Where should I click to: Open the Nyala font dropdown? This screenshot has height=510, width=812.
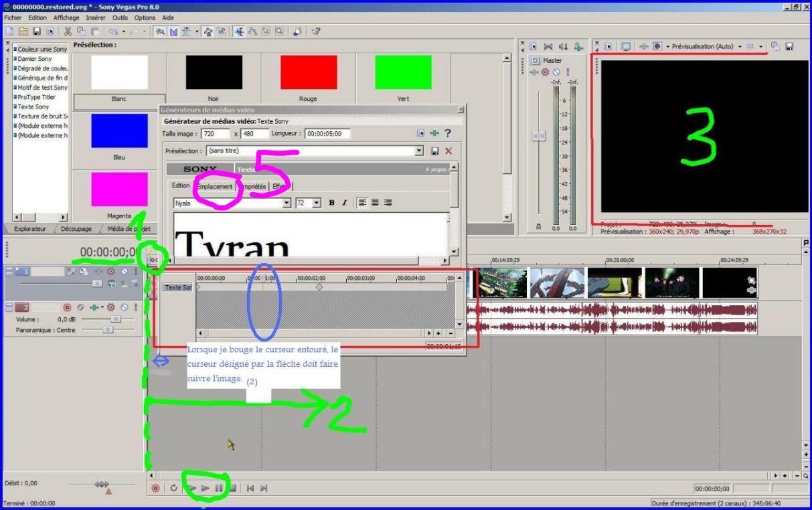(287, 203)
